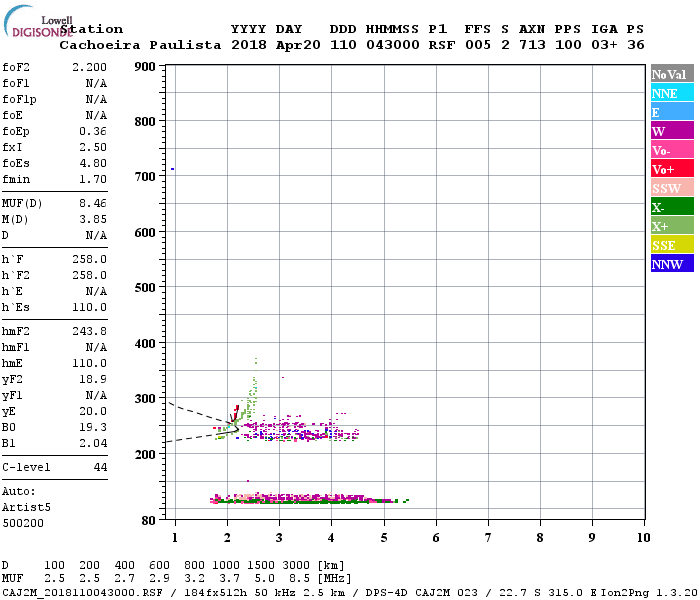Click the green Es layer echo band

coord(308,501)
